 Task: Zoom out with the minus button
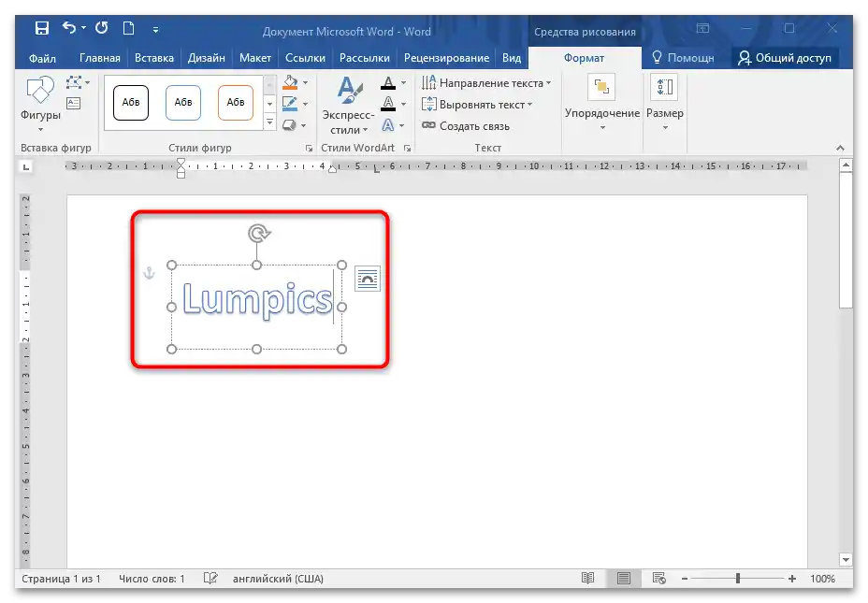pyautogui.click(x=685, y=579)
